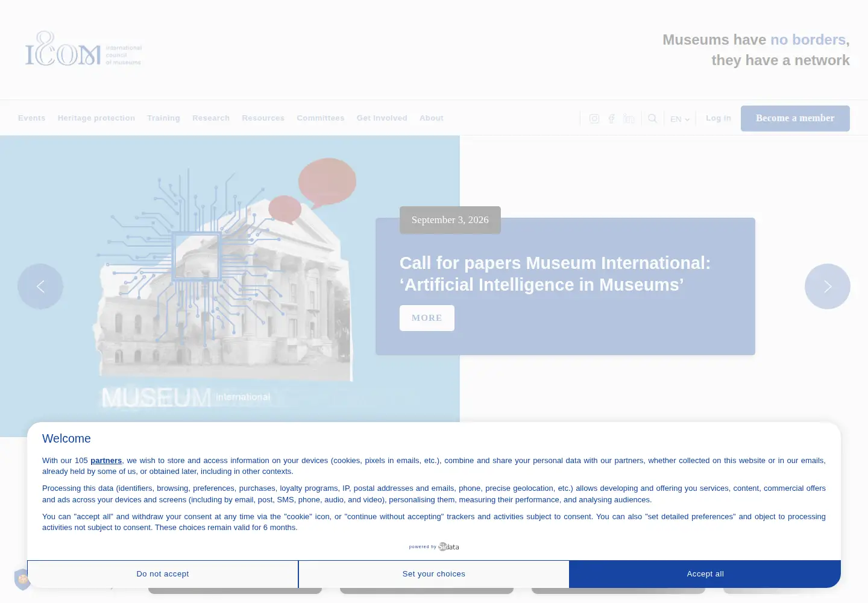Image resolution: width=868 pixels, height=603 pixels.
Task: Click Become a member button
Action: tap(795, 118)
